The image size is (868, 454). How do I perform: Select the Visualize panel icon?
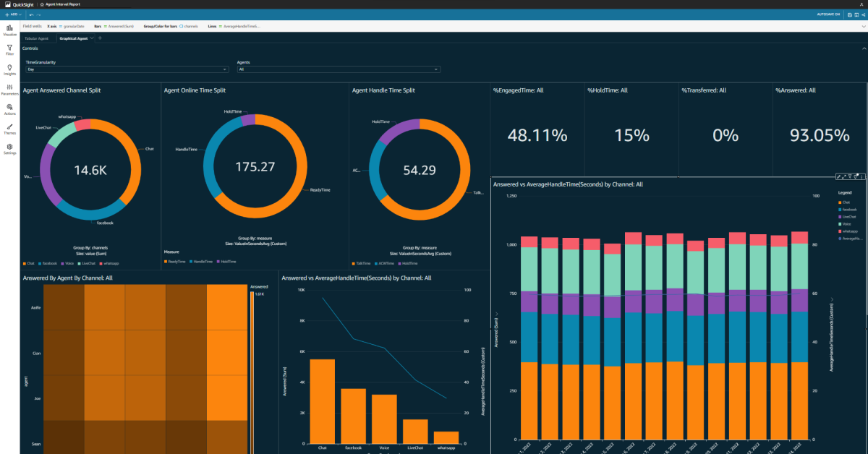[x=9, y=30]
